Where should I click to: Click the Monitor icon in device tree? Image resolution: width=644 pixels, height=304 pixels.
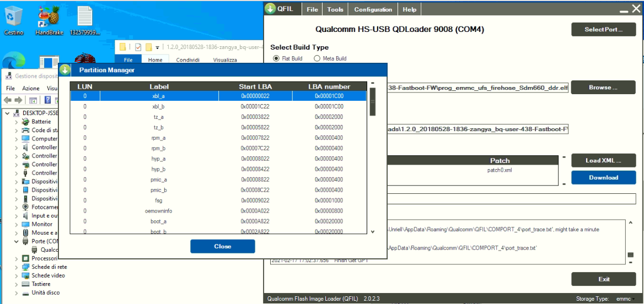pos(25,224)
